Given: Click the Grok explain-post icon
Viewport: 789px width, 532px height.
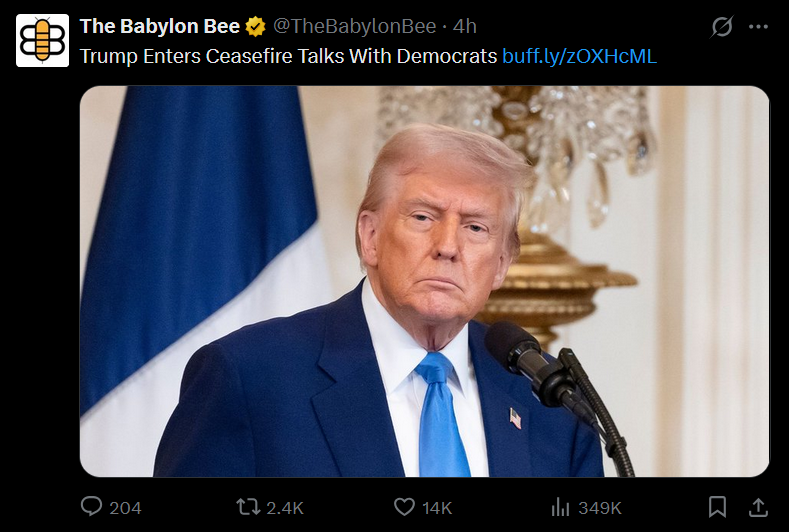Looking at the screenshot, I should pyautogui.click(x=722, y=27).
